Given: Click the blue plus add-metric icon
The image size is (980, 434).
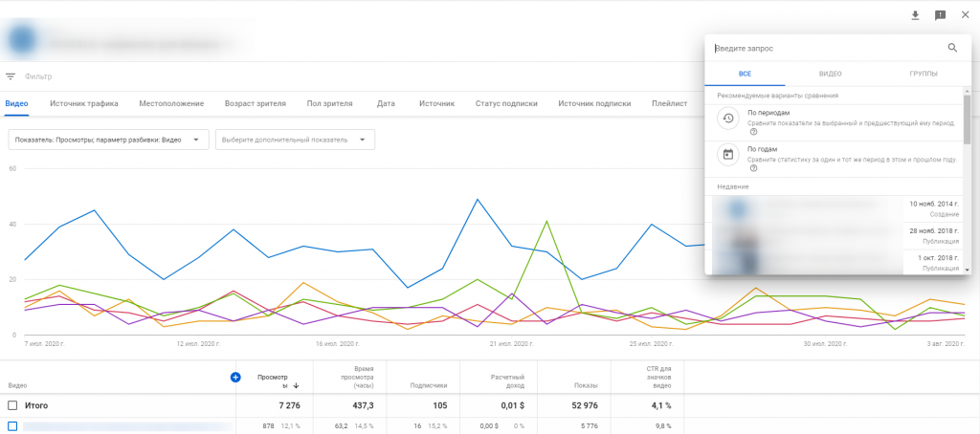Looking at the screenshot, I should (x=235, y=378).
